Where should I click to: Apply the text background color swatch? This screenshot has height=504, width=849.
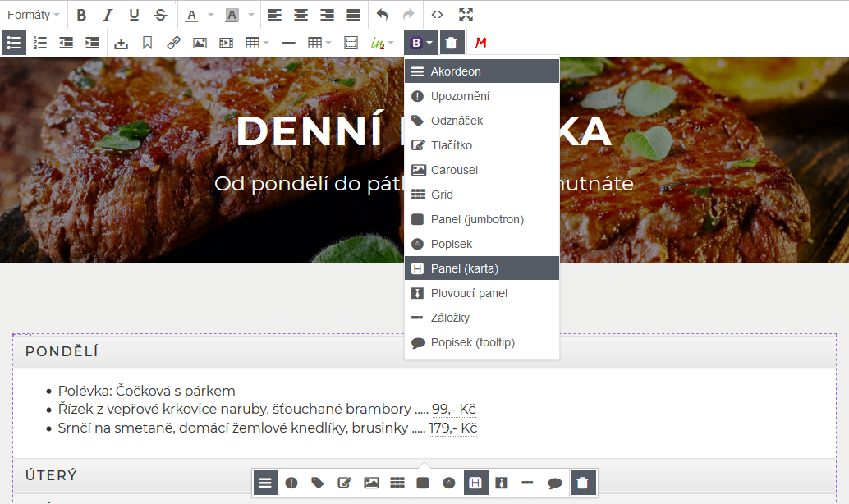pyautogui.click(x=232, y=15)
